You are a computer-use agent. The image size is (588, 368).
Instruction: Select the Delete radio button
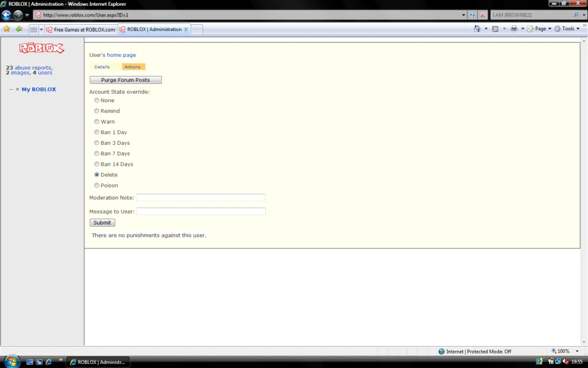pos(96,175)
